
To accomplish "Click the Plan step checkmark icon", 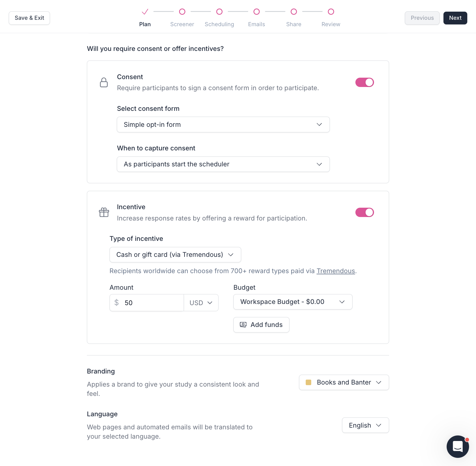I will point(145,12).
